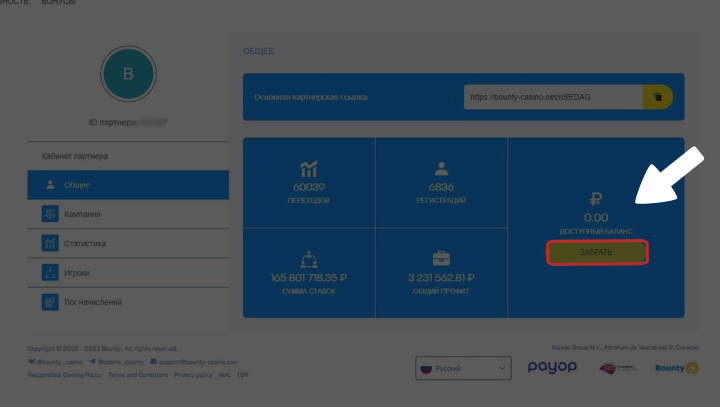Click the transitions chart icon above 60039
Image resolution: width=720 pixels, height=407 pixels.
[309, 168]
